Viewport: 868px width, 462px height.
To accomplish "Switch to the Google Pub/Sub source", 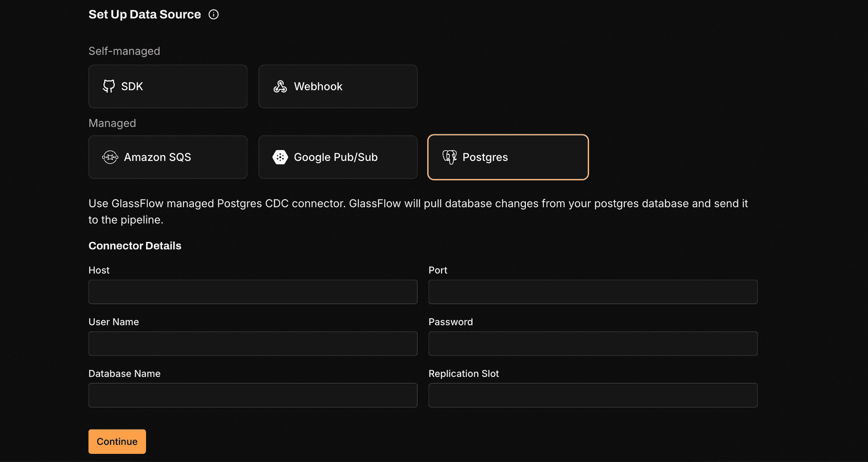I will (338, 157).
